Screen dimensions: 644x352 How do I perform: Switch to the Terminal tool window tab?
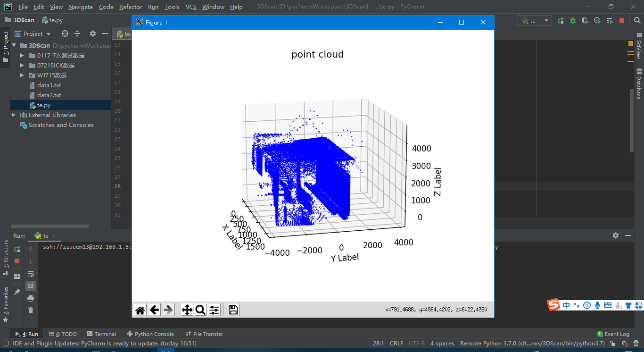pyautogui.click(x=101, y=334)
